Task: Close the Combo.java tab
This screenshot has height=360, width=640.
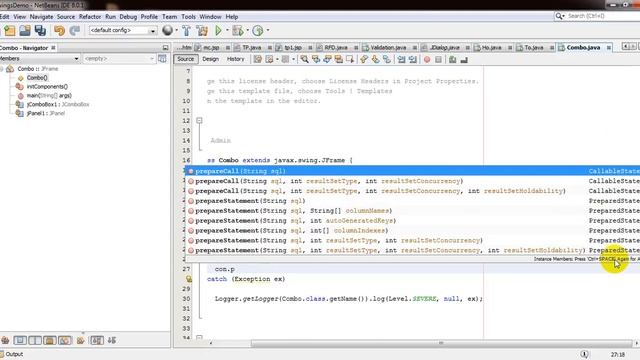Action: click(609, 48)
